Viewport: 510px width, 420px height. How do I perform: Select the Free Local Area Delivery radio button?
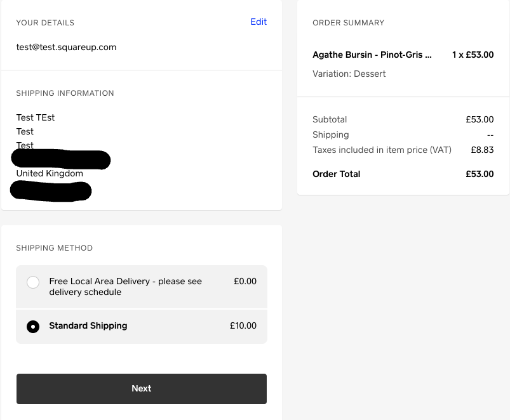[x=33, y=282]
